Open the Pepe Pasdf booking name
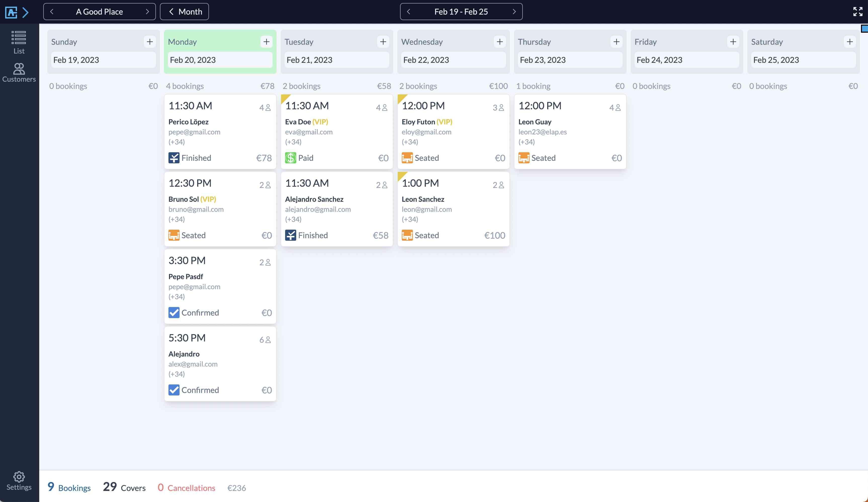 tap(186, 277)
